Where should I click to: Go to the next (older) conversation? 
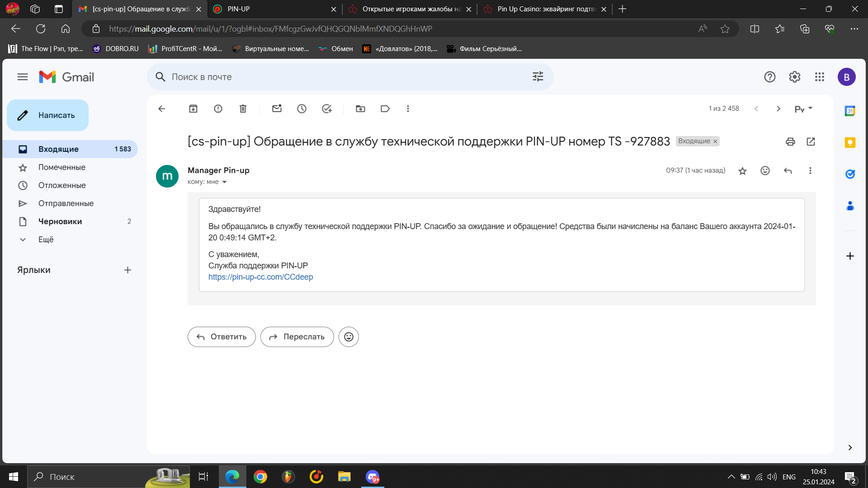click(x=778, y=109)
